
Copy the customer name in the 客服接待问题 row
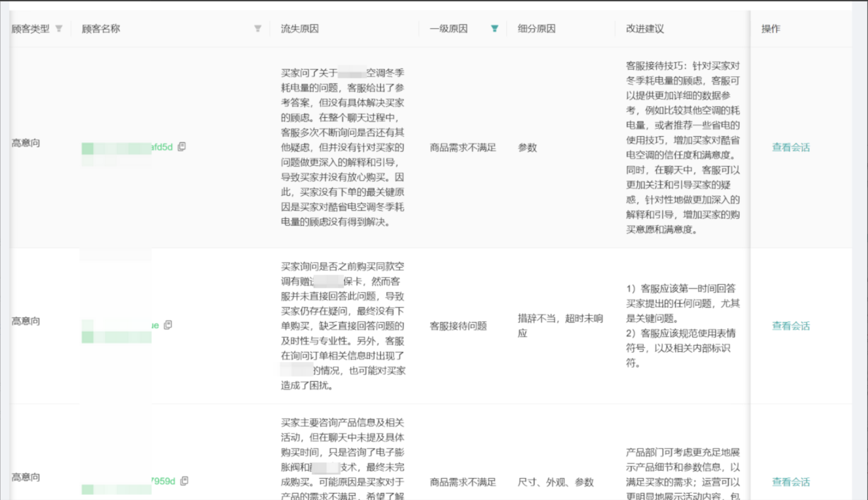tap(168, 325)
